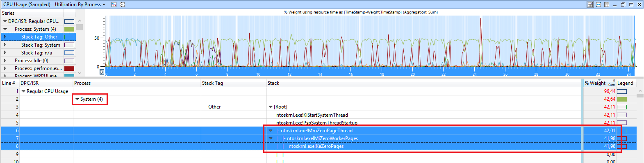
Task: Expand the Stack Tag: System series
Action: [x=5, y=45]
